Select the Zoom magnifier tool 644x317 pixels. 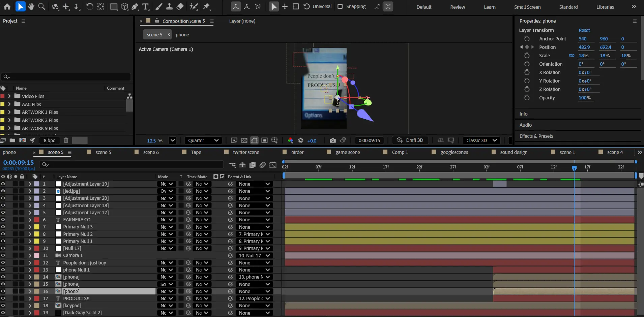pyautogui.click(x=41, y=6)
